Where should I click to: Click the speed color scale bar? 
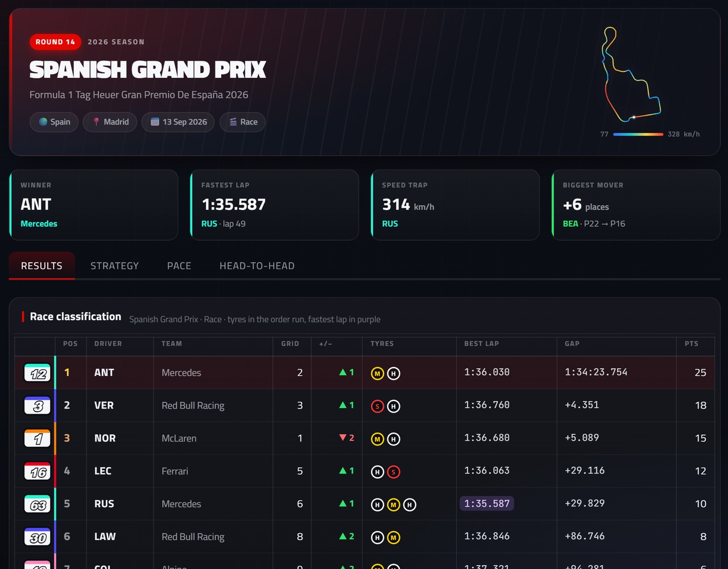point(638,134)
